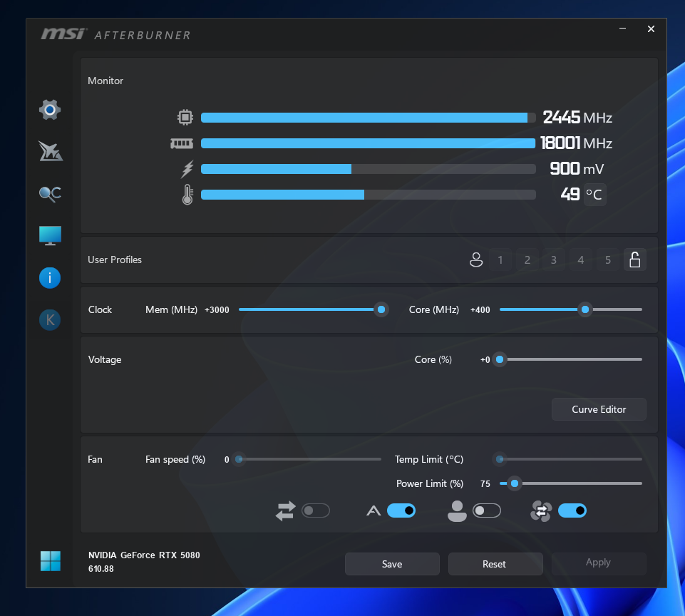Screen dimensions: 685x616
Task: Open the Curve Editor
Action: (x=599, y=409)
